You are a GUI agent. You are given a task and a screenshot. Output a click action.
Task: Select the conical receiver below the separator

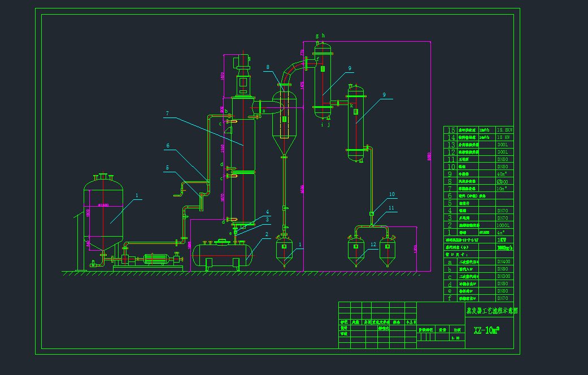[x=284, y=251]
